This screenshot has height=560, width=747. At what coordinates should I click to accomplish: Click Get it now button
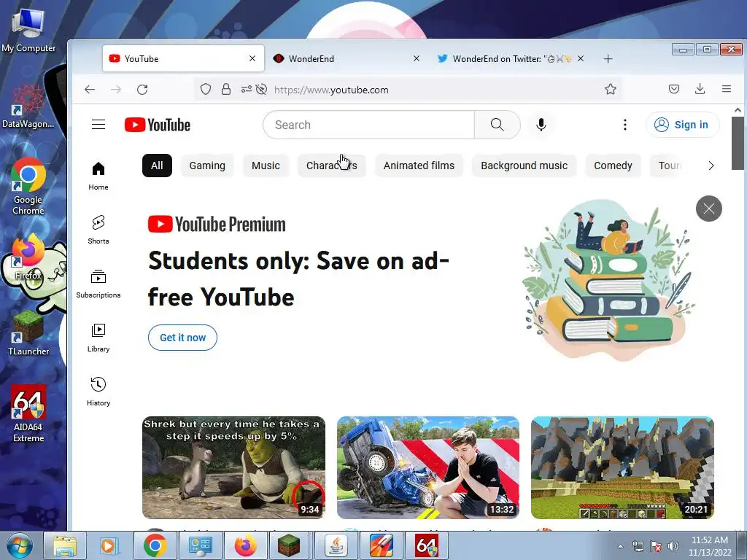coord(182,338)
